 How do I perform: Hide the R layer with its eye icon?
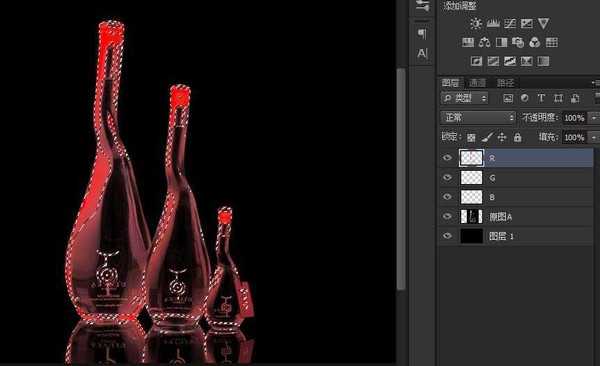coord(447,158)
